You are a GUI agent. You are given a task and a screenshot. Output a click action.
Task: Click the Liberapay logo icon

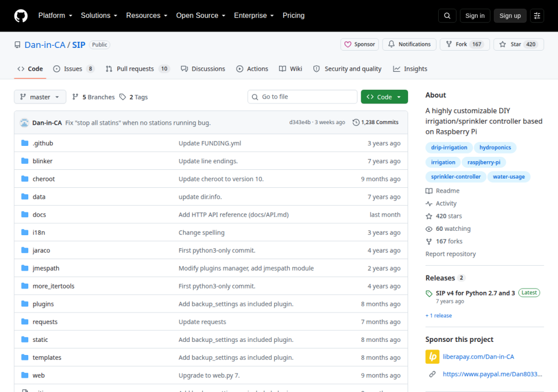coord(432,357)
